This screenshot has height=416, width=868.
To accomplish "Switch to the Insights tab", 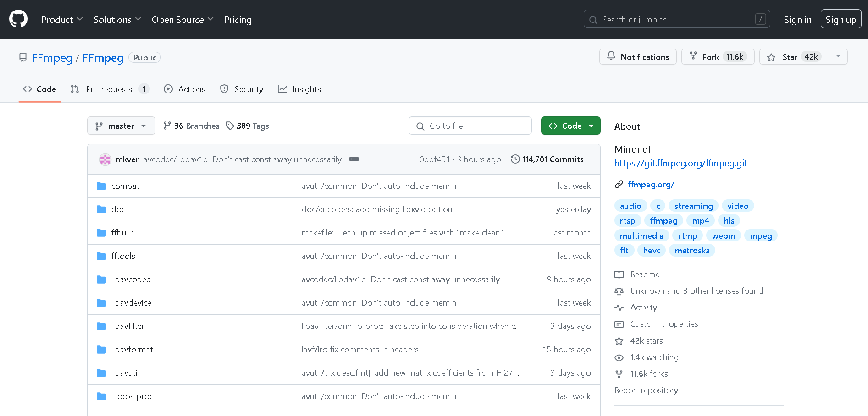I will [x=299, y=89].
